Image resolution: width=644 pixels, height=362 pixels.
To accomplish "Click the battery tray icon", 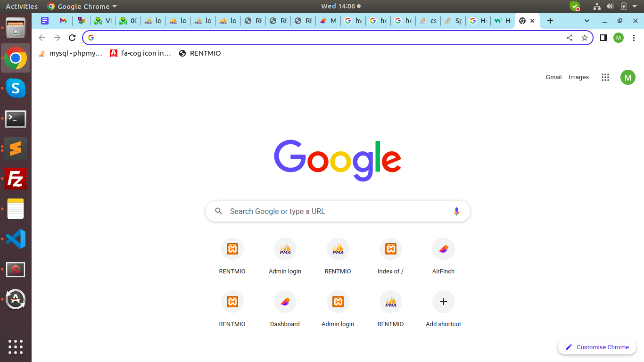I will pyautogui.click(x=623, y=6).
